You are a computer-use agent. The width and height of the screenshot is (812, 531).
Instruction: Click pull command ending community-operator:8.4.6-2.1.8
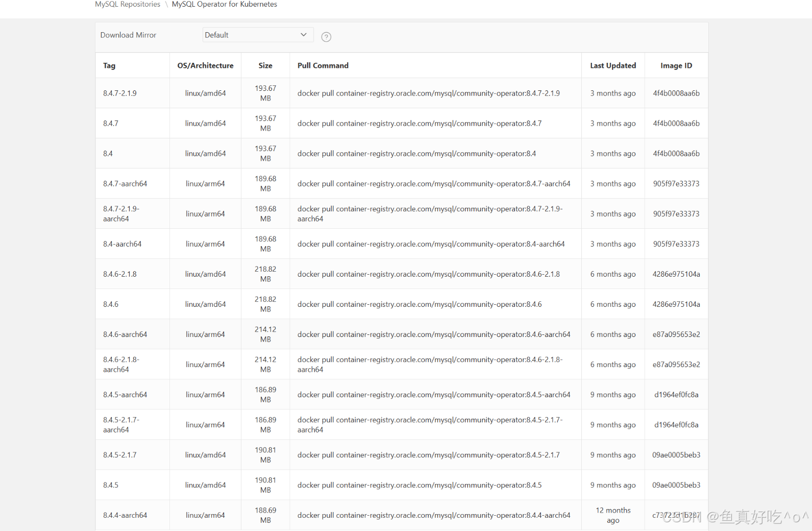[x=429, y=274]
